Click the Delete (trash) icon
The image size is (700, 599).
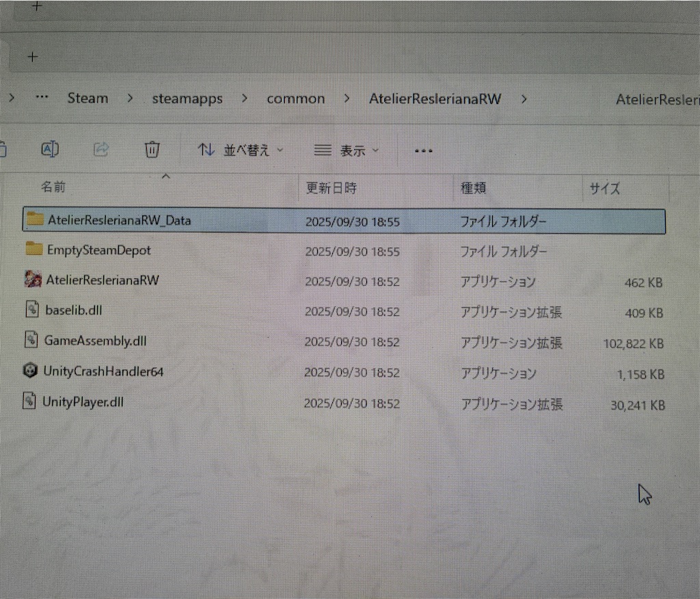point(152,149)
